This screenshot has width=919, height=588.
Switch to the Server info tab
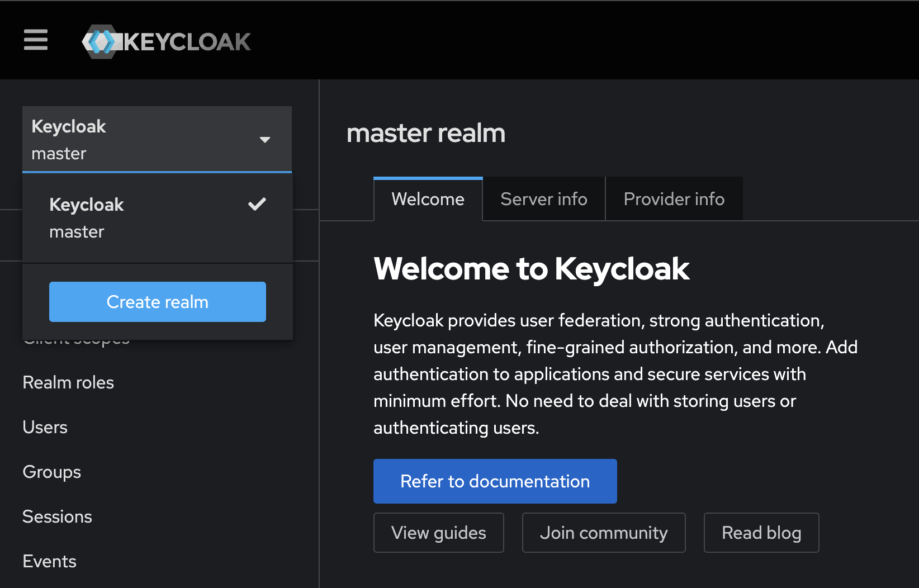click(x=544, y=200)
